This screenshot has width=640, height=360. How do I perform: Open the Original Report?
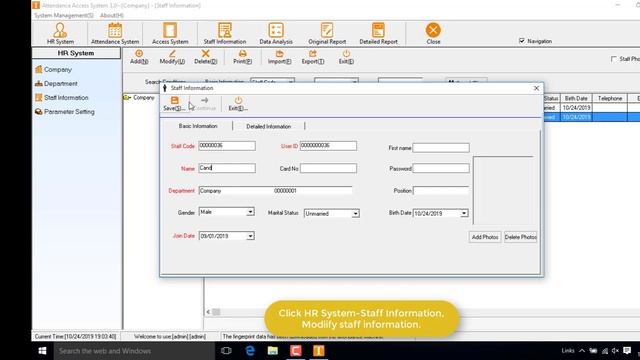tap(327, 33)
